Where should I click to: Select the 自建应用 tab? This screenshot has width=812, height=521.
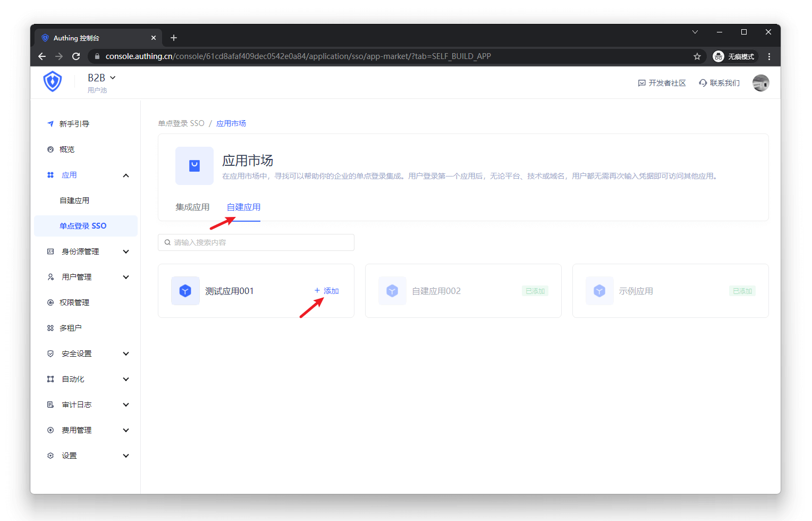tap(243, 207)
